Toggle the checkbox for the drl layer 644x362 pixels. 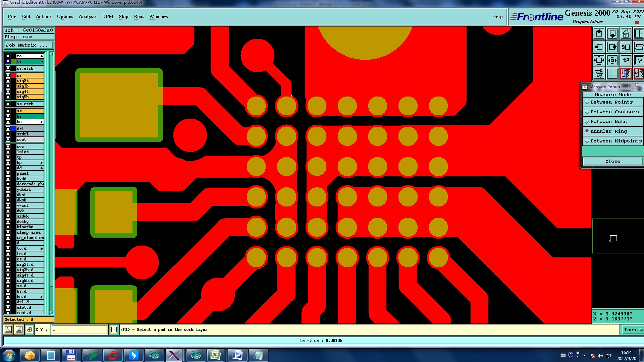8,129
